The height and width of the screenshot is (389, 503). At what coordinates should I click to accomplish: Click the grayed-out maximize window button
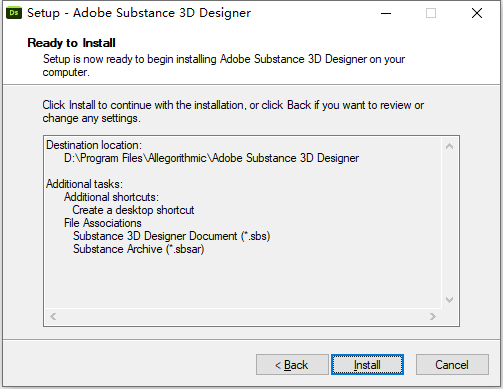click(x=431, y=13)
